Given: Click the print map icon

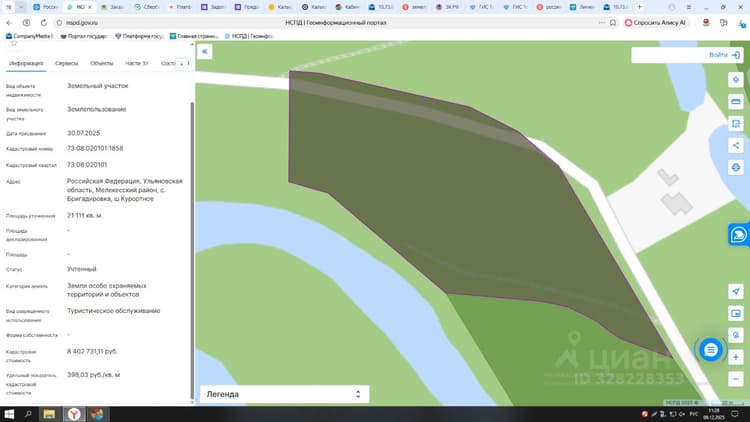Looking at the screenshot, I should (x=736, y=167).
